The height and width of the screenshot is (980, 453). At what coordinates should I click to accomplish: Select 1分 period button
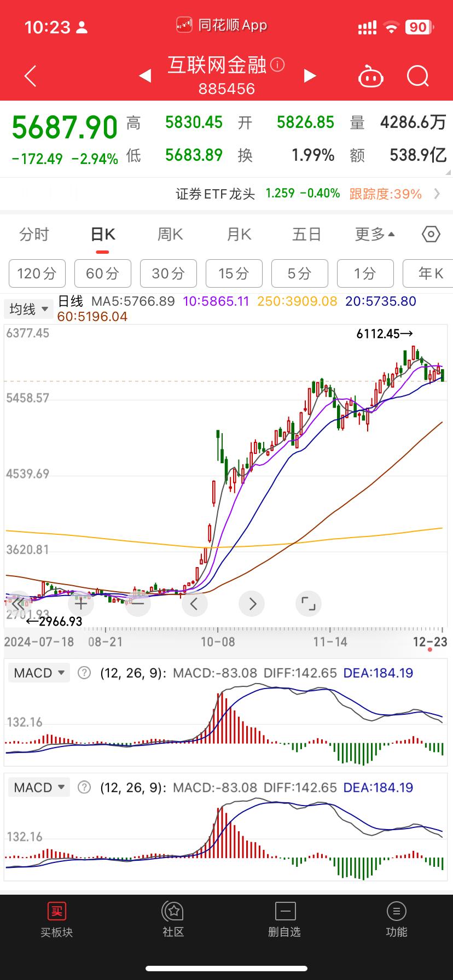tap(365, 273)
